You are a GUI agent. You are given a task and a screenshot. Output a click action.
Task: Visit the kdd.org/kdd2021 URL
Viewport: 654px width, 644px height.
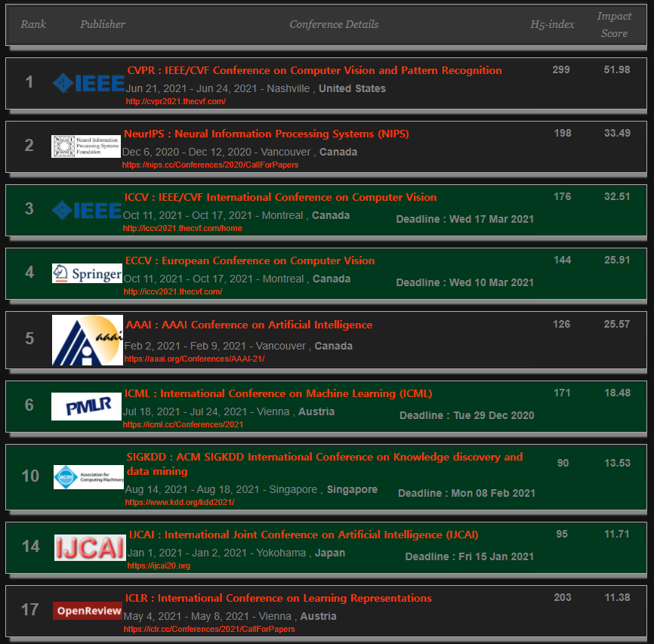tap(180, 502)
